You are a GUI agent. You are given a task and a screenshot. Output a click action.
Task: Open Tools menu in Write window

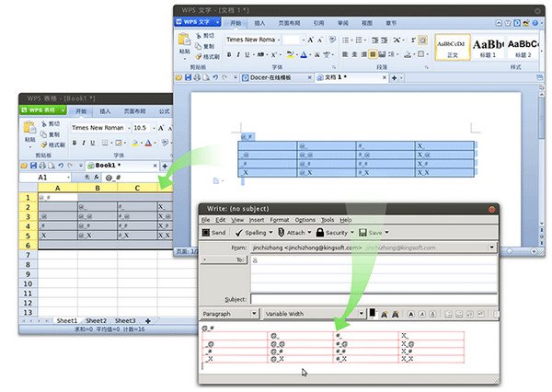point(328,220)
